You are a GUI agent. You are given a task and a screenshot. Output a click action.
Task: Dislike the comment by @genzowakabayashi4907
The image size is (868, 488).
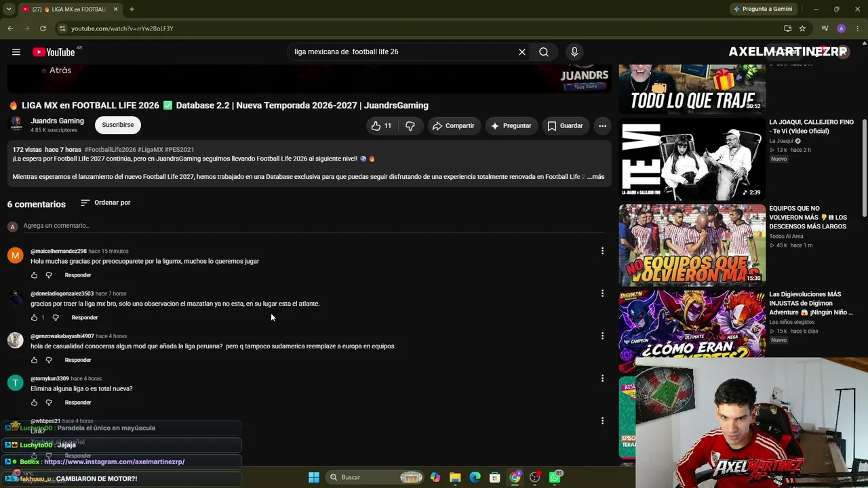pos(49,360)
